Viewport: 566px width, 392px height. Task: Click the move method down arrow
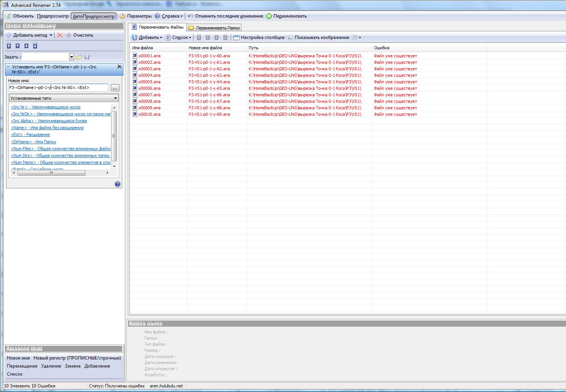coord(26,46)
